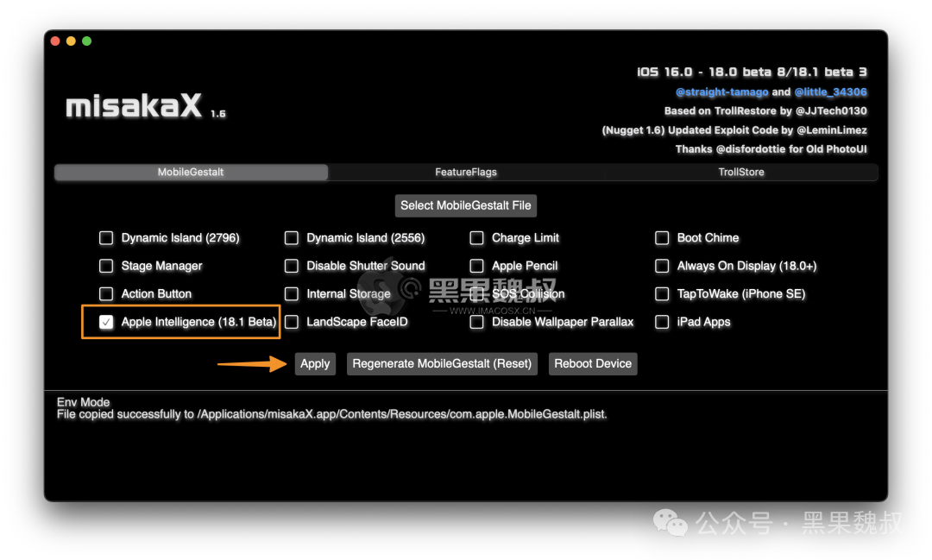Click Select MobileGestalt File button

click(466, 205)
